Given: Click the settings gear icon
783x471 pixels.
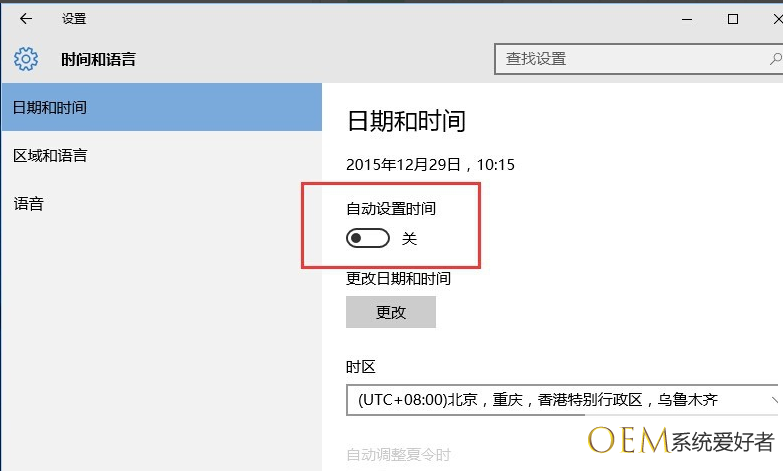Looking at the screenshot, I should [x=26, y=59].
